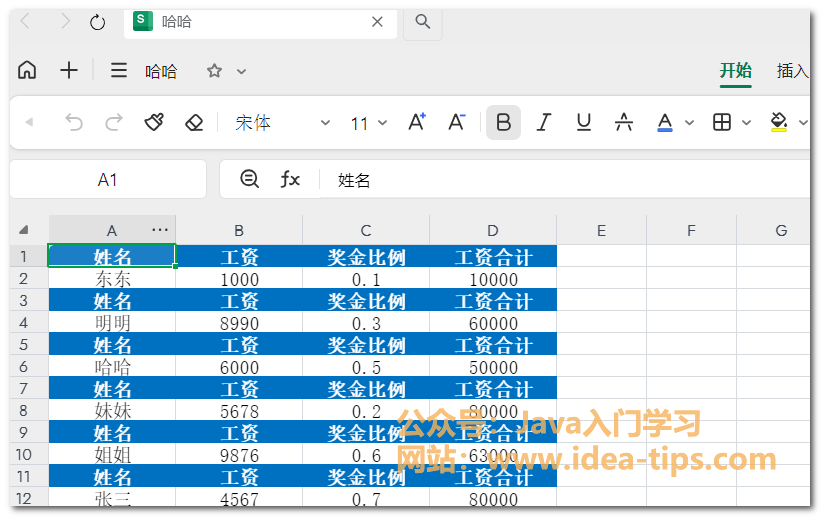Expand the borders dropdown arrow

point(746,123)
